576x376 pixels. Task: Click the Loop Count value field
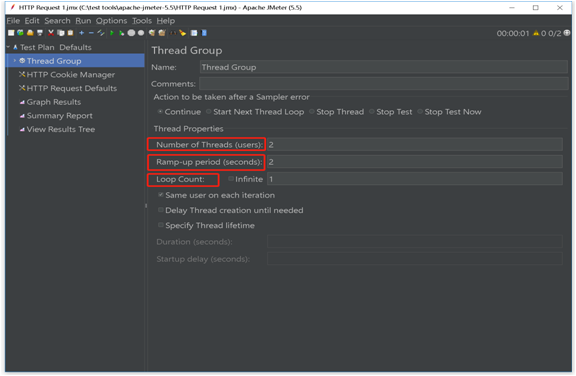[x=415, y=179]
